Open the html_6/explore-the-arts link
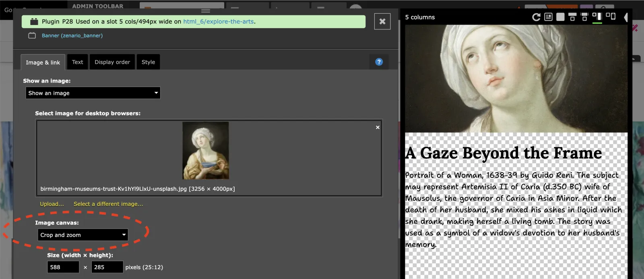Image resolution: width=644 pixels, height=279 pixels. click(219, 22)
